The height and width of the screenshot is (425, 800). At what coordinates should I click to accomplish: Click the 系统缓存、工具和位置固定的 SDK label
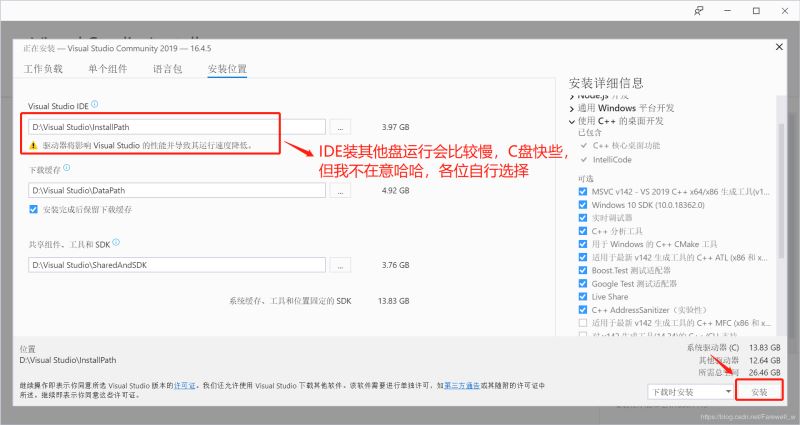[290, 301]
